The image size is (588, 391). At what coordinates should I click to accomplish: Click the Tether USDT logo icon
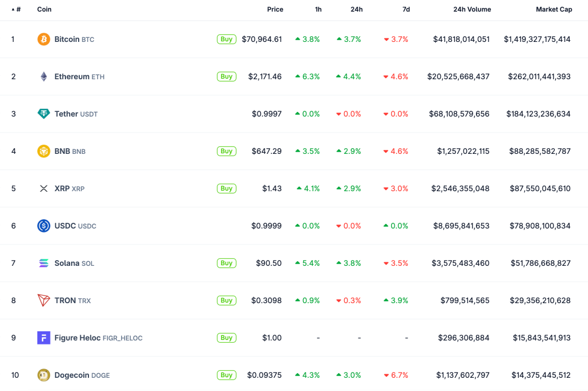[44, 114]
